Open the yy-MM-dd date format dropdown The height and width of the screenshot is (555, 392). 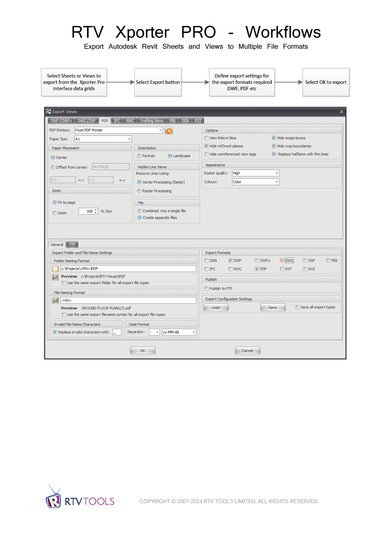point(194,332)
